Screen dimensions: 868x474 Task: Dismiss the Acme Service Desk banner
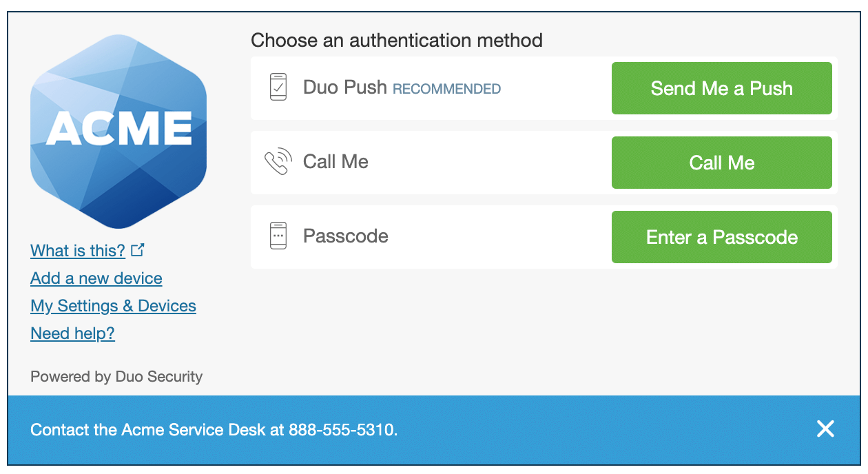825,429
